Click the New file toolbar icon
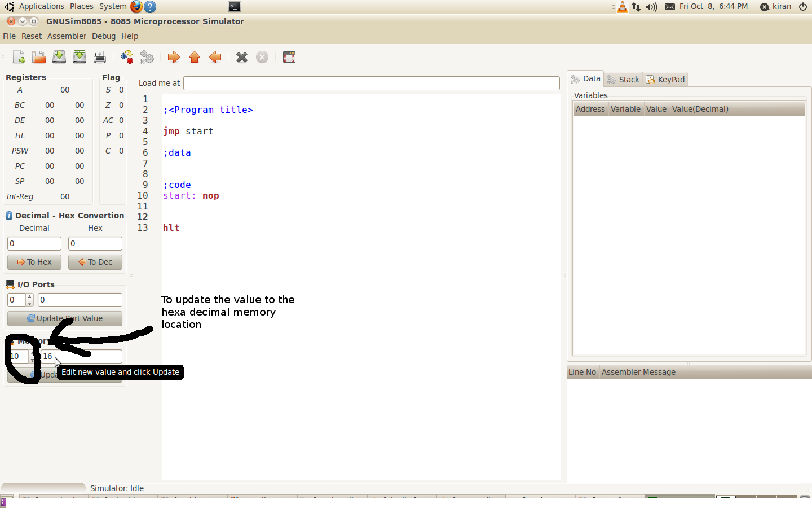This screenshot has width=812, height=508. 19,57
